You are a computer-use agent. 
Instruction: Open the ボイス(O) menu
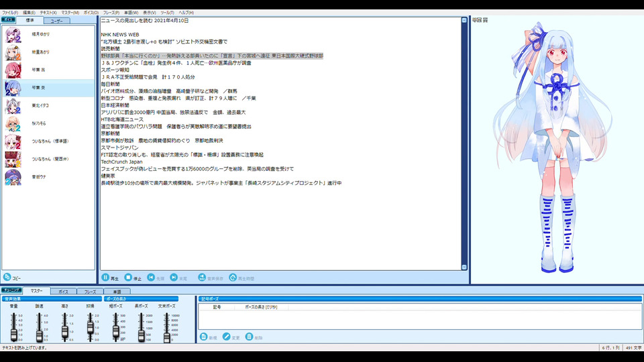pos(91,13)
